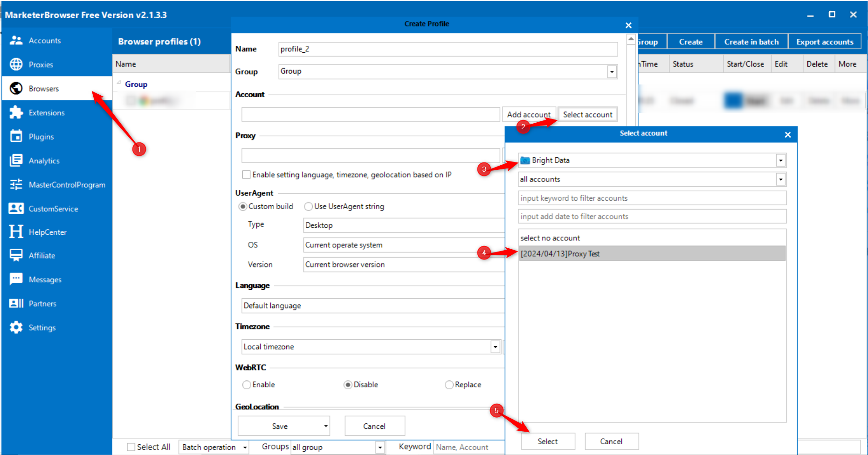View the Analytics section

click(x=44, y=161)
